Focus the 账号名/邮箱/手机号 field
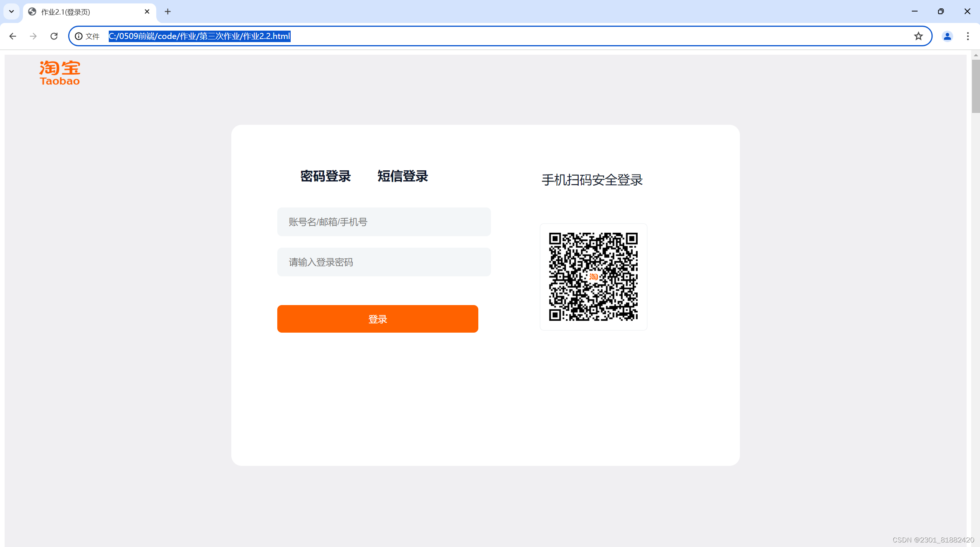Screen dimensions: 980x547 384,222
